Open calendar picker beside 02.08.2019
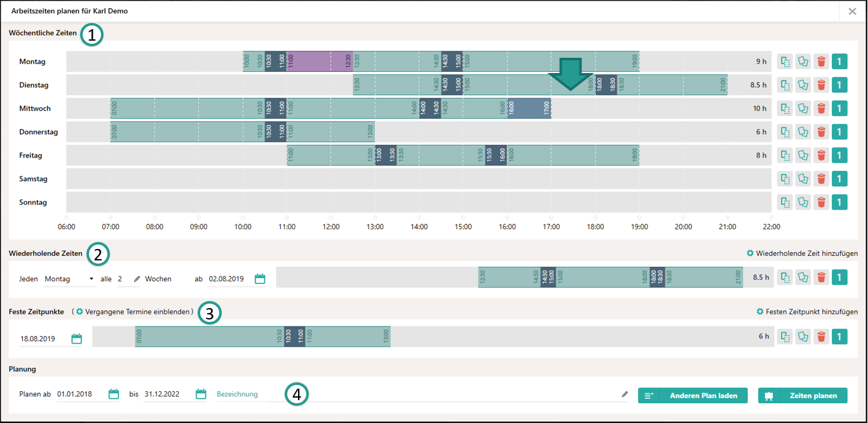 pos(260,279)
